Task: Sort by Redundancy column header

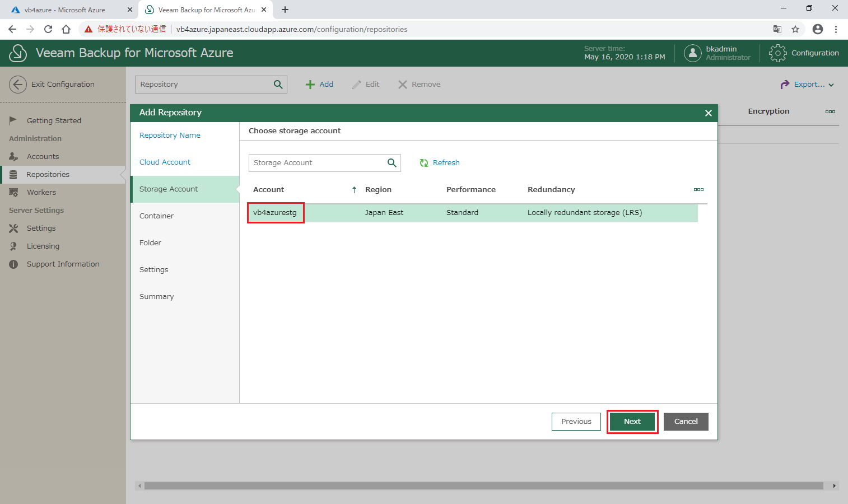Action: click(551, 190)
